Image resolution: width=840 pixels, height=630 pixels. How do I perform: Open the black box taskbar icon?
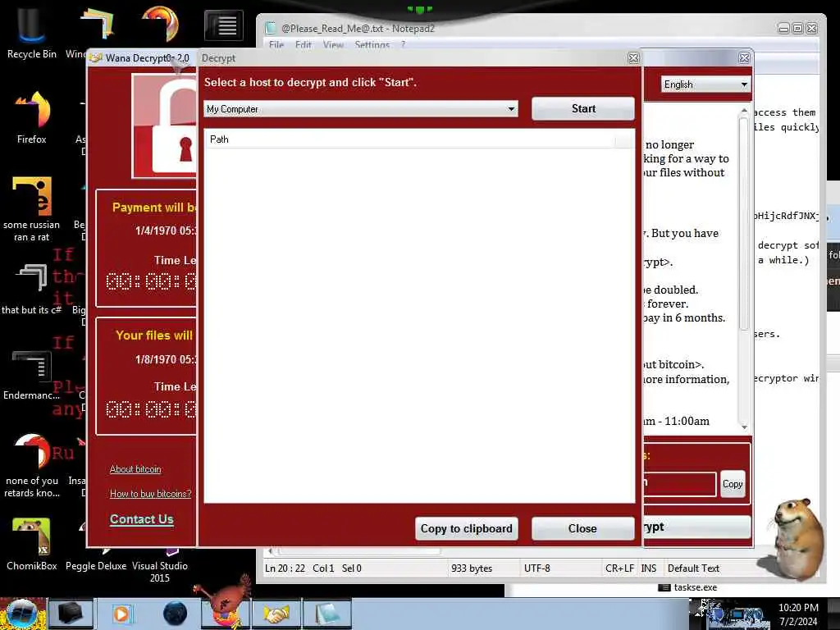71,614
